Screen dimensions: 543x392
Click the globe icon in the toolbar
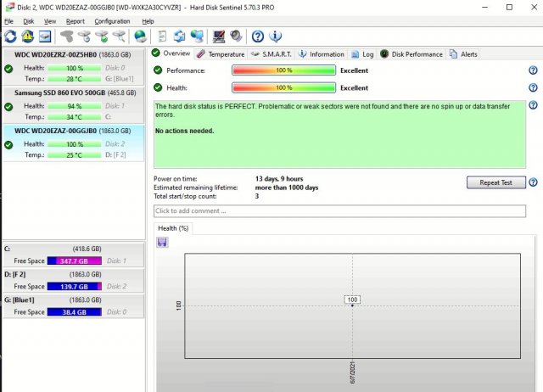(140, 36)
